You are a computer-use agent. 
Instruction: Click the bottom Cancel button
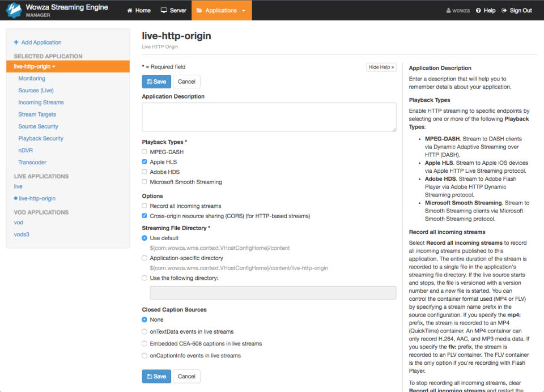tap(186, 376)
